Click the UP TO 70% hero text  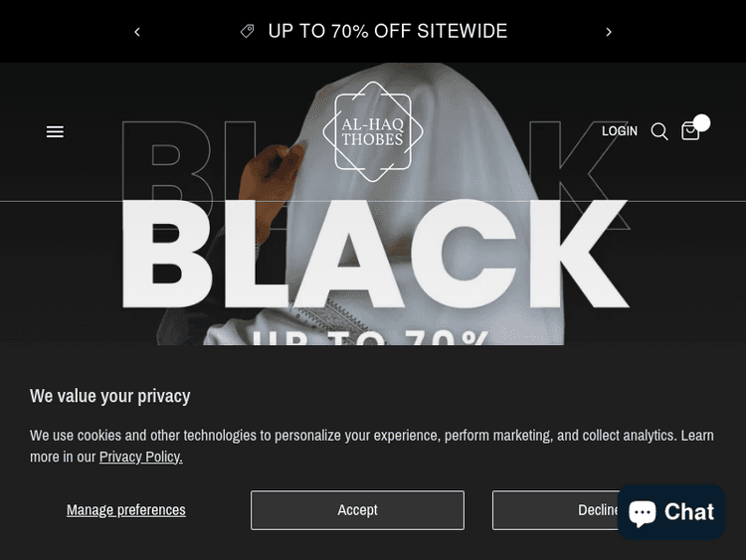click(371, 337)
